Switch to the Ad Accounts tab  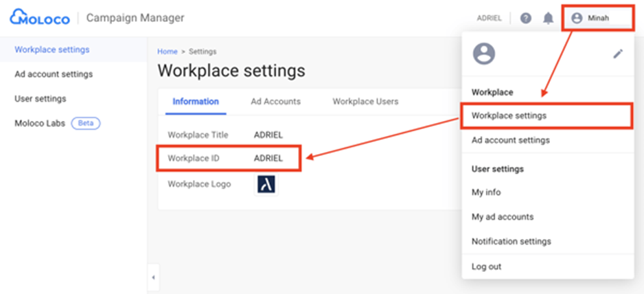pos(275,102)
